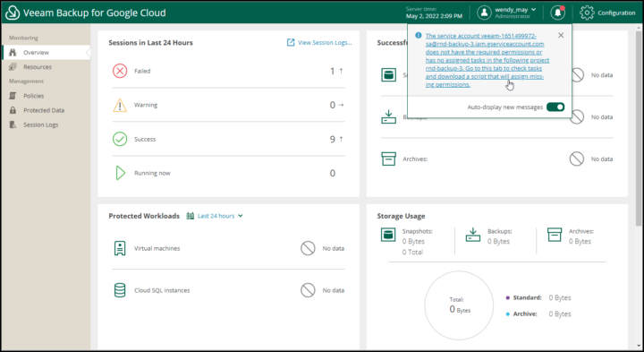The height and width of the screenshot is (352, 644).
Task: Click the No data icon for Virtual machines
Action: 308,248
